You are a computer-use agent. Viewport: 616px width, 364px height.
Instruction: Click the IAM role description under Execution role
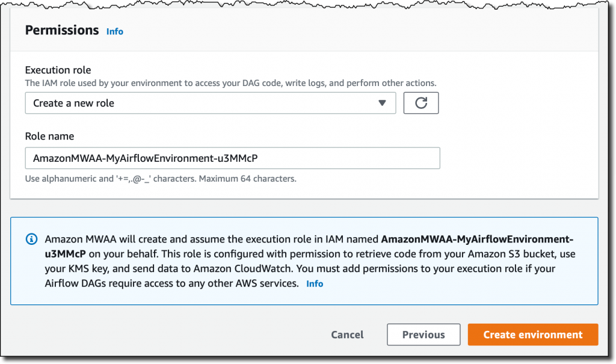230,83
